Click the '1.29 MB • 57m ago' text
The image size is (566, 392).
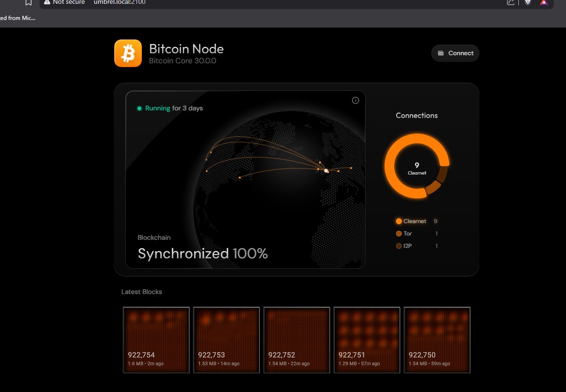(359, 363)
